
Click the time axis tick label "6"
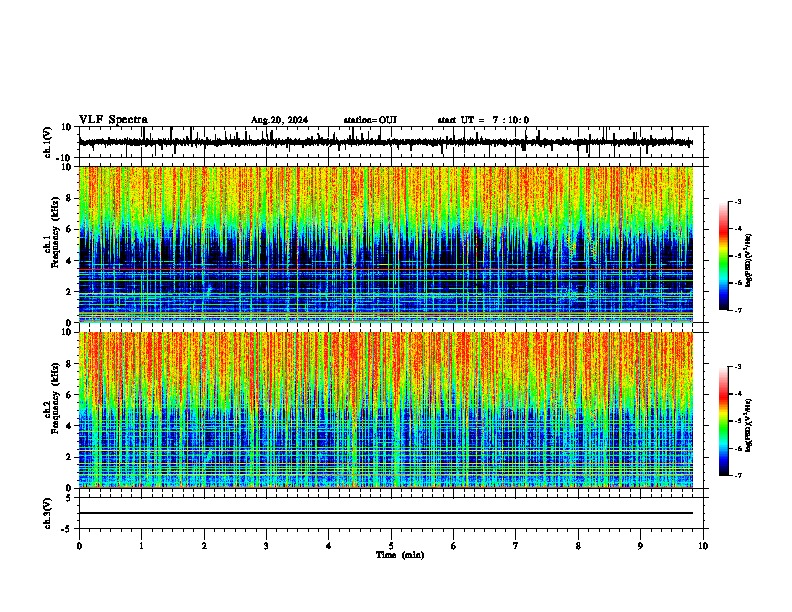pyautogui.click(x=454, y=546)
